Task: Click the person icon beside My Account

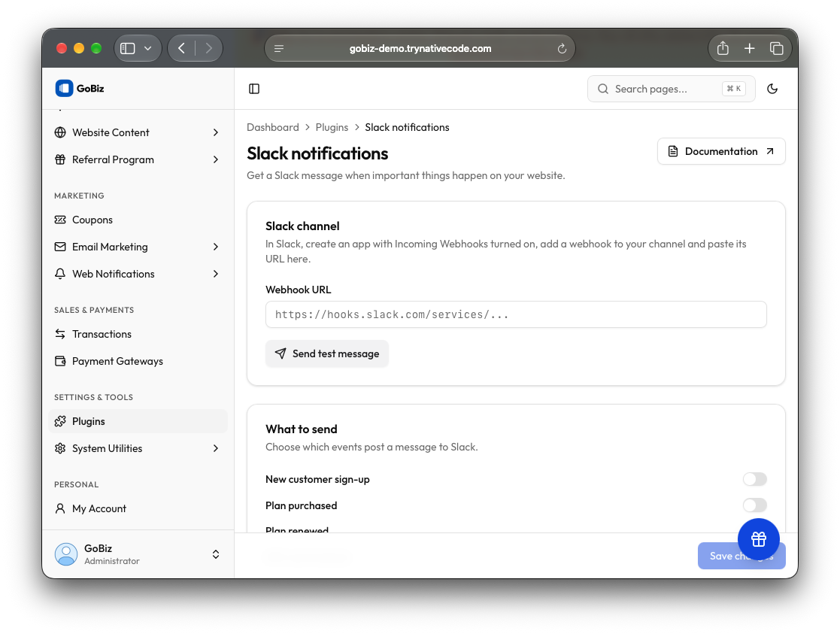Action: click(x=60, y=508)
